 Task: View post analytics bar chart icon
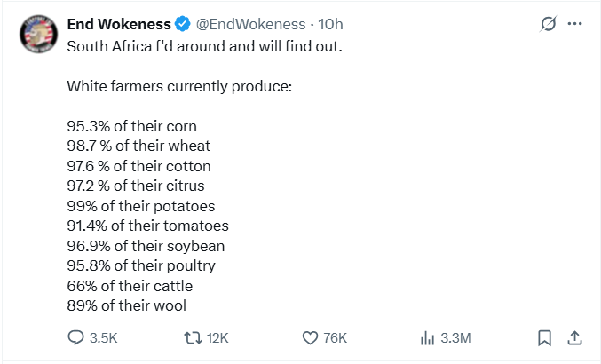pos(427,337)
